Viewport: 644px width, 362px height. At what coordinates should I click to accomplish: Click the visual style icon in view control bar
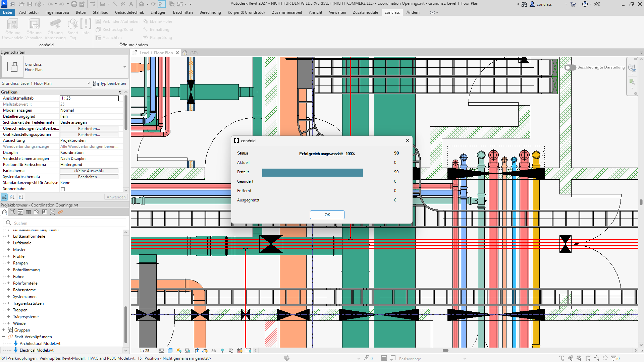point(170,351)
